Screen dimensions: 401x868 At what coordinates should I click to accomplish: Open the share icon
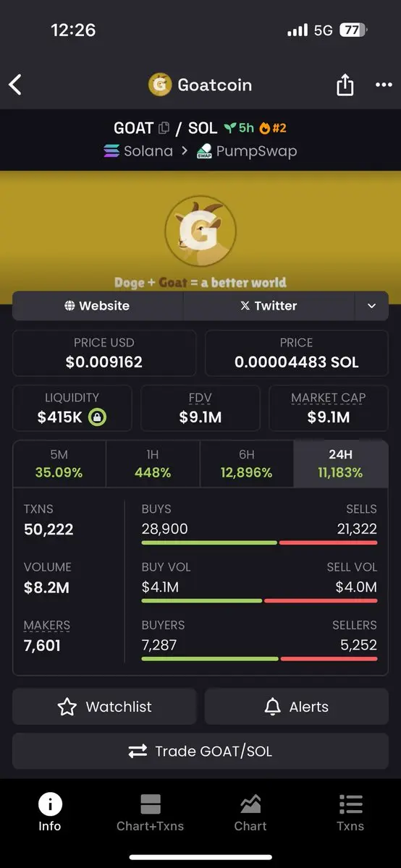coord(345,85)
